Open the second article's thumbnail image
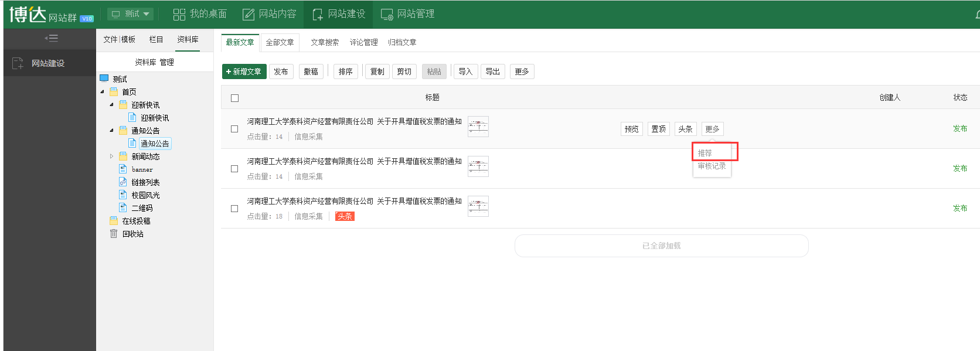Viewport: 980px width, 351px height. [x=478, y=166]
